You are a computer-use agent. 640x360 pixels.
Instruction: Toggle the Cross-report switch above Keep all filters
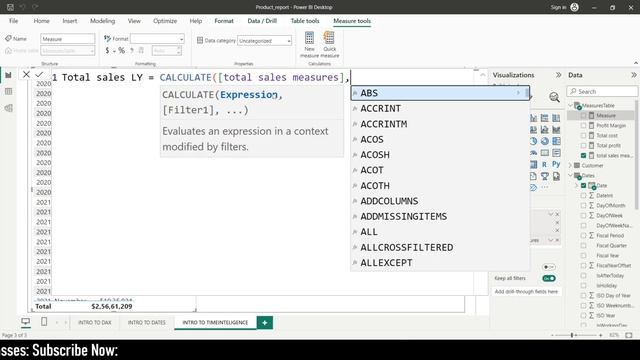549,267
